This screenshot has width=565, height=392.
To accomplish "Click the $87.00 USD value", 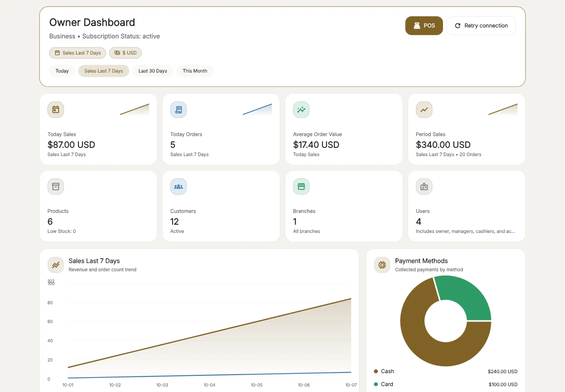I will pos(71,145).
